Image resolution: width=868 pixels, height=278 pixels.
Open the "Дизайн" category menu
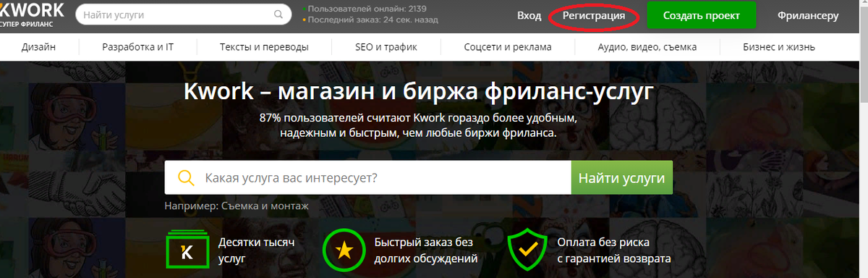38,47
